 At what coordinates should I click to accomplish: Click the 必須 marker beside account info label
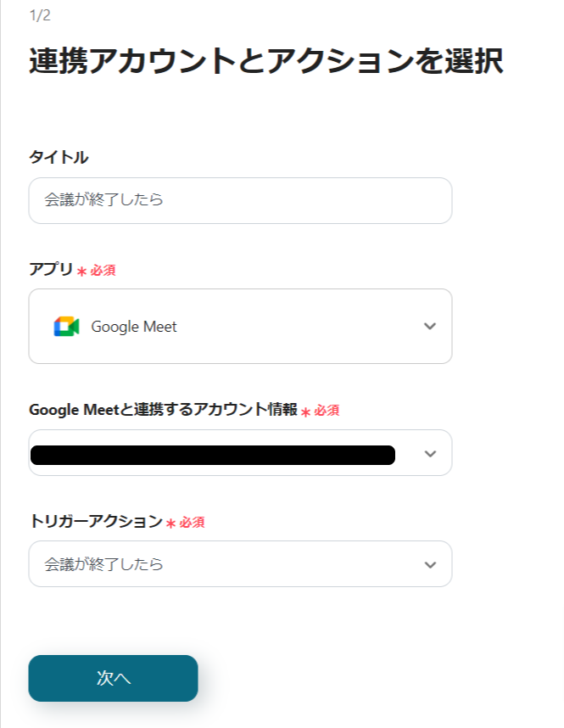(327, 411)
